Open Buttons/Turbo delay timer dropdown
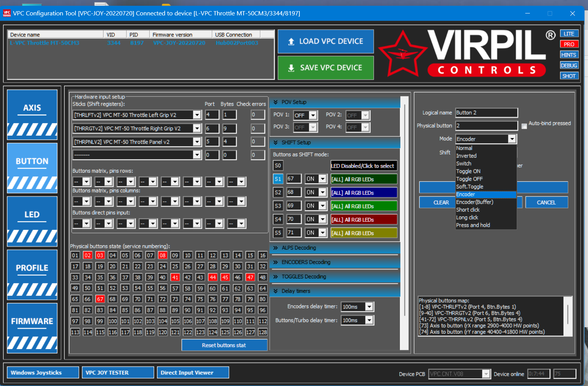Screen dimensions: 588x386 pyautogui.click(x=369, y=320)
